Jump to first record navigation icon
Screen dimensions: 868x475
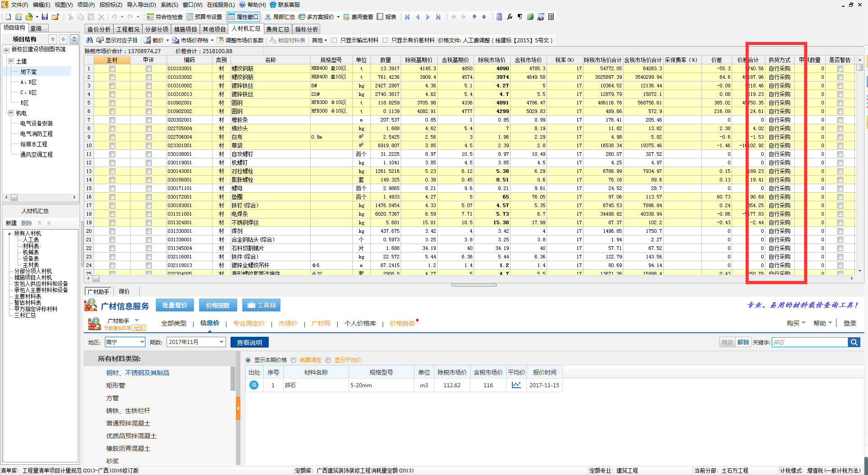407,17
